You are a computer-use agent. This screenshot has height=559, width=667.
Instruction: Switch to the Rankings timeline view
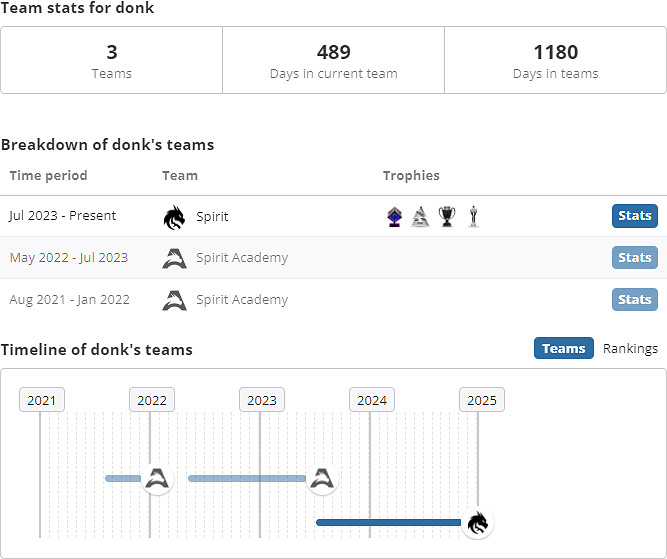tap(630, 348)
